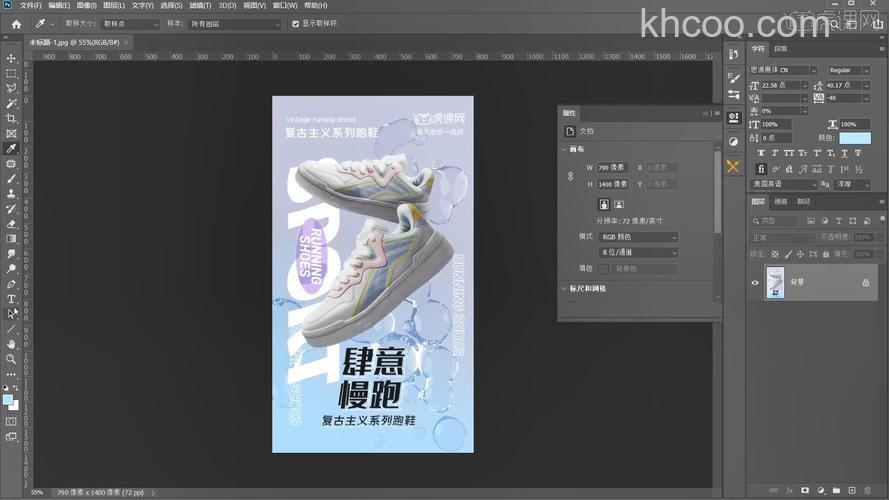Viewport: 889px width, 500px height.
Task: Open the Filter menu
Action: (x=200, y=5)
